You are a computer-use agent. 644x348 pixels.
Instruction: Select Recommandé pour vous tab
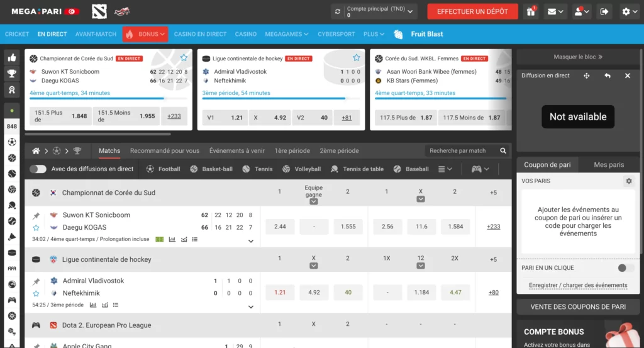coord(165,151)
